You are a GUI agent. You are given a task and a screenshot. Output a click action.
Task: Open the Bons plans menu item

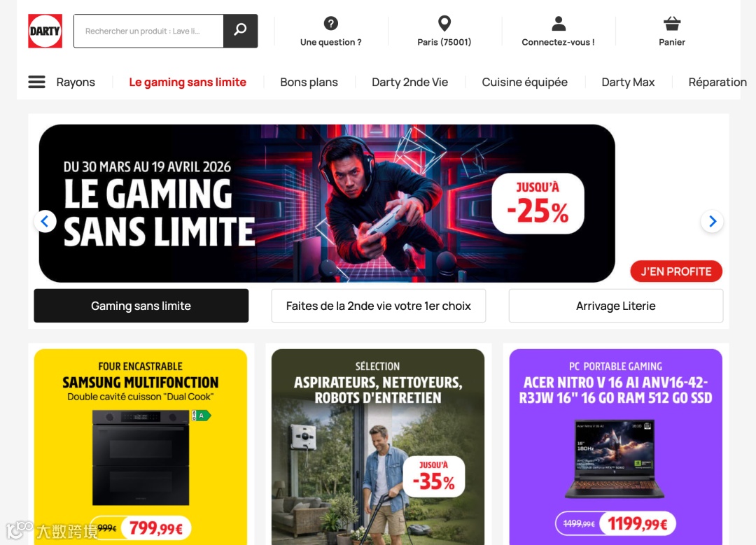[x=309, y=82]
